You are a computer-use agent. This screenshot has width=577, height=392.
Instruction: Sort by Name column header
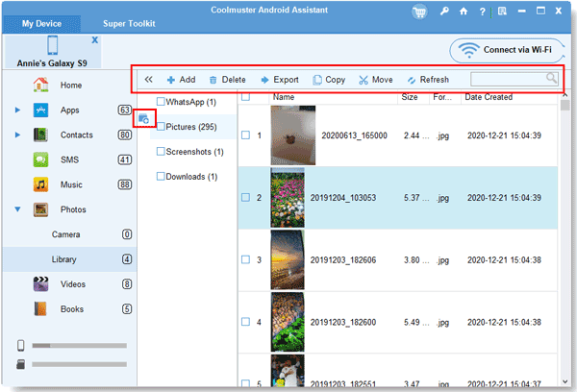(x=284, y=97)
